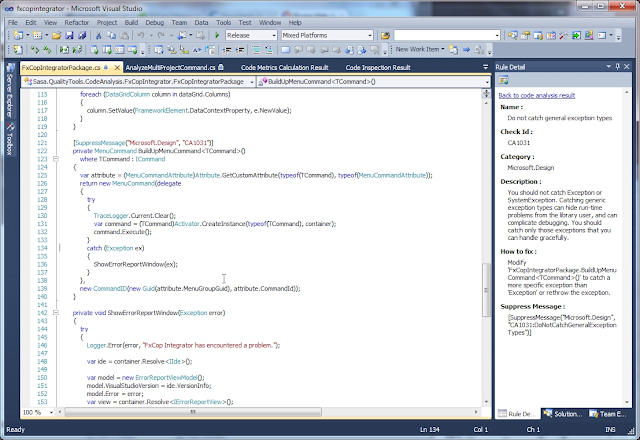The width and height of the screenshot is (640, 440).
Task: Save the current file with the floppy icon
Action: coord(69,36)
